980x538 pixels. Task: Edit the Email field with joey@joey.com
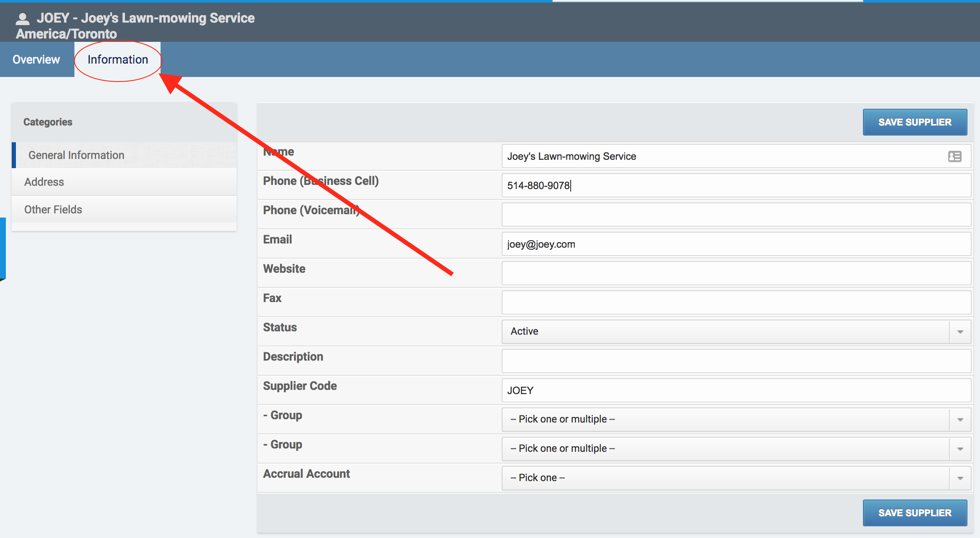(736, 244)
